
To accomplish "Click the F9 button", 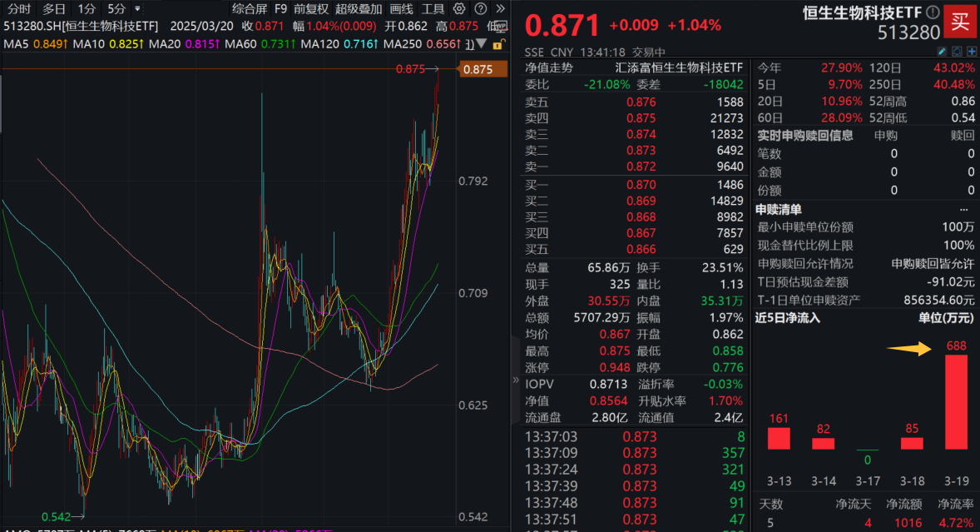I will [280, 9].
